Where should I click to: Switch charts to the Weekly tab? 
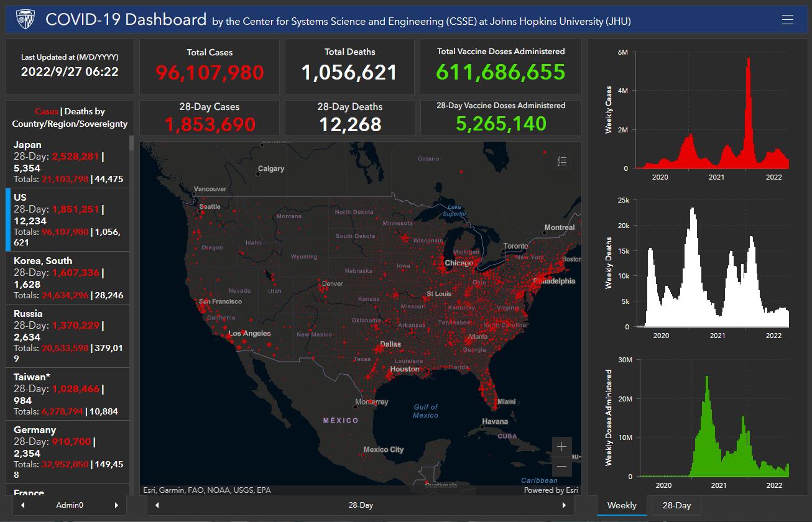622,505
